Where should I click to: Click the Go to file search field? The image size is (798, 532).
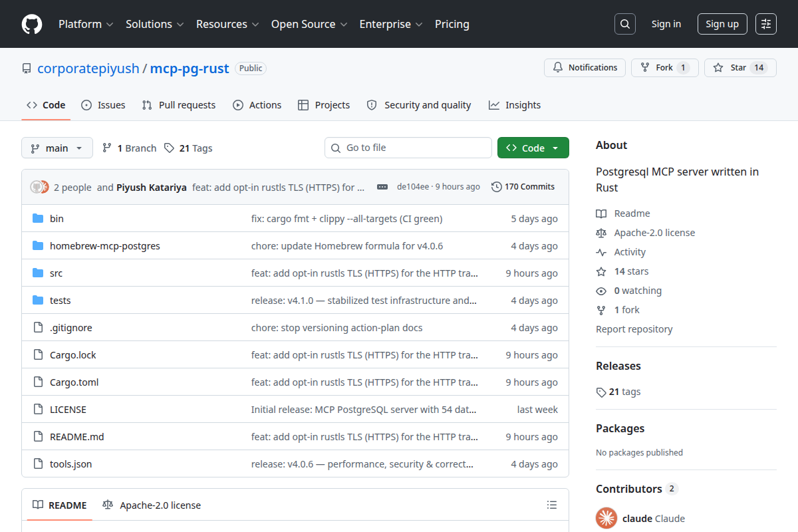click(408, 148)
